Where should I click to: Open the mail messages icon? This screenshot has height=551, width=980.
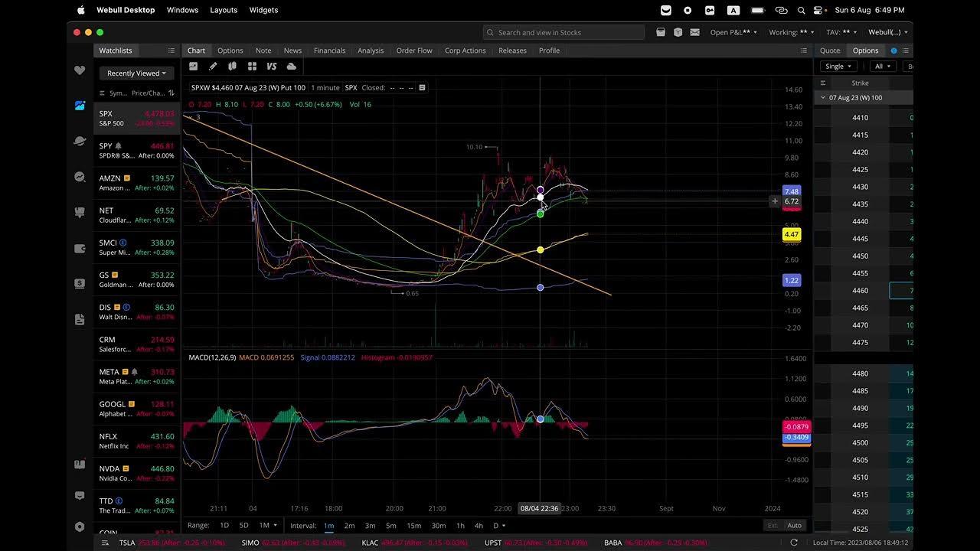[694, 32]
